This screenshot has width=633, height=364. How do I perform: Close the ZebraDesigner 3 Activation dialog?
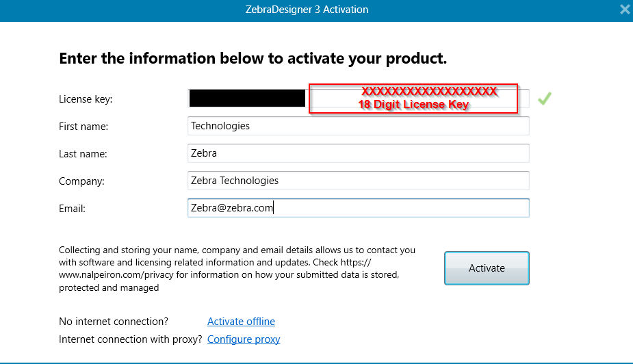click(x=625, y=10)
